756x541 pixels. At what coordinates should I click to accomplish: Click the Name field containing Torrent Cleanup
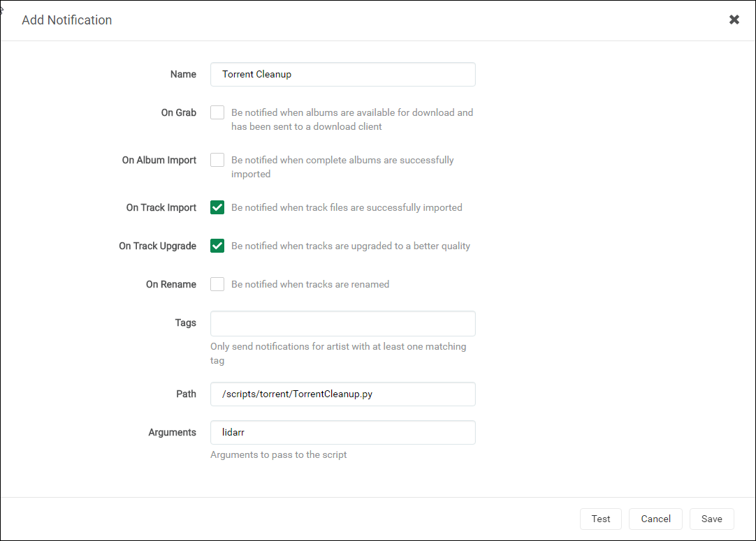coord(342,74)
